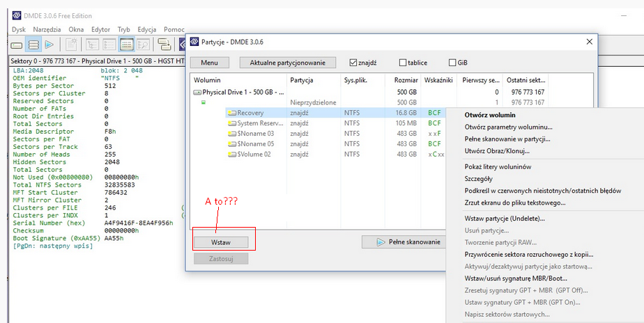644x323 pixels.
Task: Select the disk editor view icon
Action: pos(127,45)
